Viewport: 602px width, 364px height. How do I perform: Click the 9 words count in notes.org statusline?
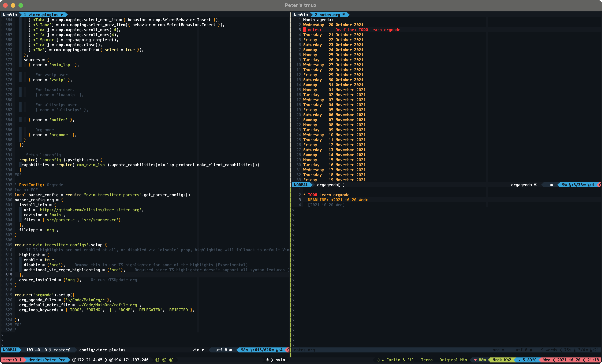pyautogui.click(x=549, y=350)
